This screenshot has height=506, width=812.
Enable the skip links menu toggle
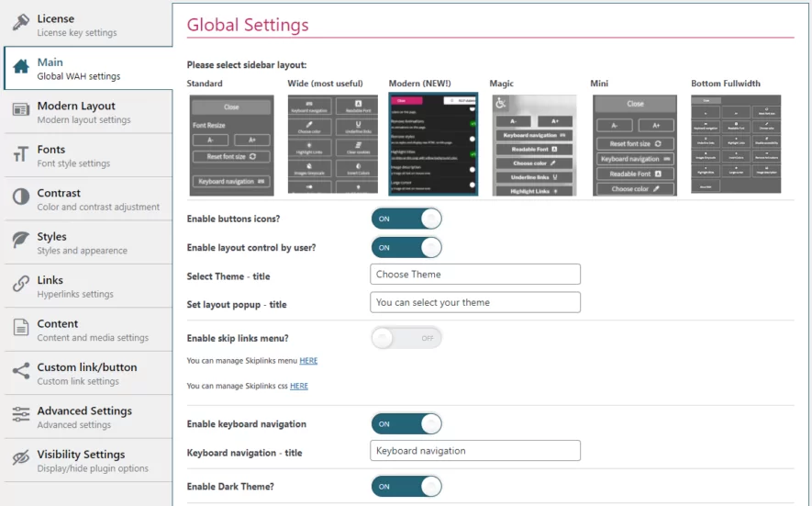click(x=406, y=338)
